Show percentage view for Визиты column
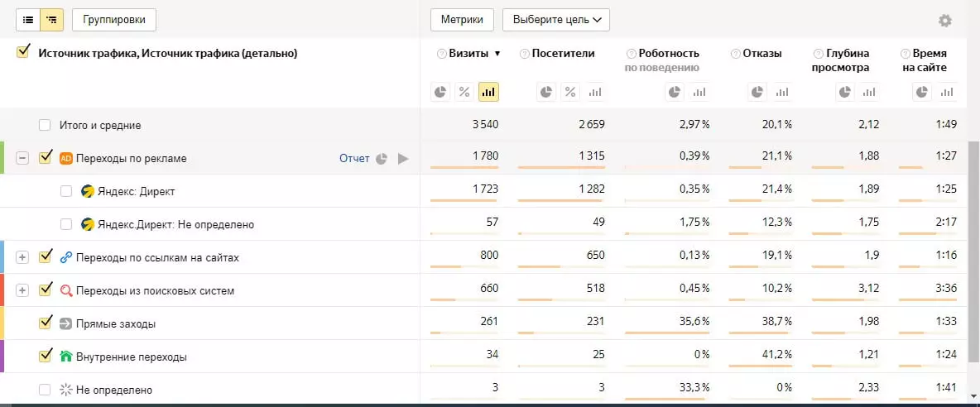This screenshot has width=980, height=407. pos(464,92)
